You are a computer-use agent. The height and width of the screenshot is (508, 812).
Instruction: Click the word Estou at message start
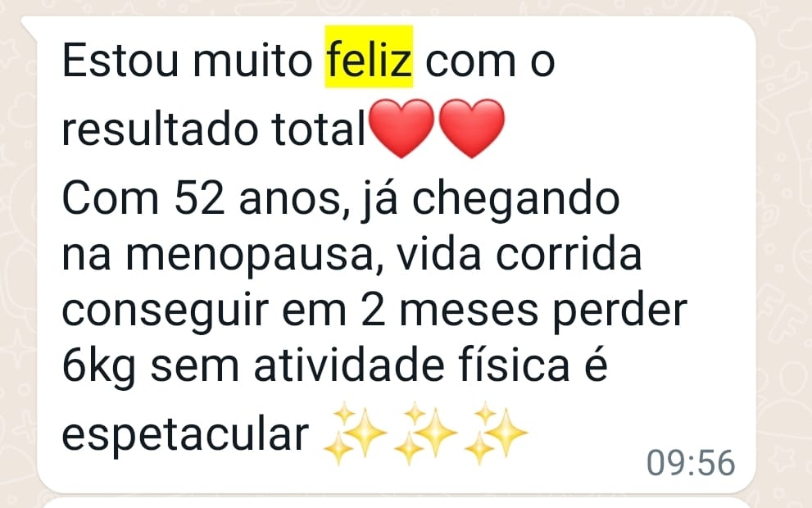[120, 61]
